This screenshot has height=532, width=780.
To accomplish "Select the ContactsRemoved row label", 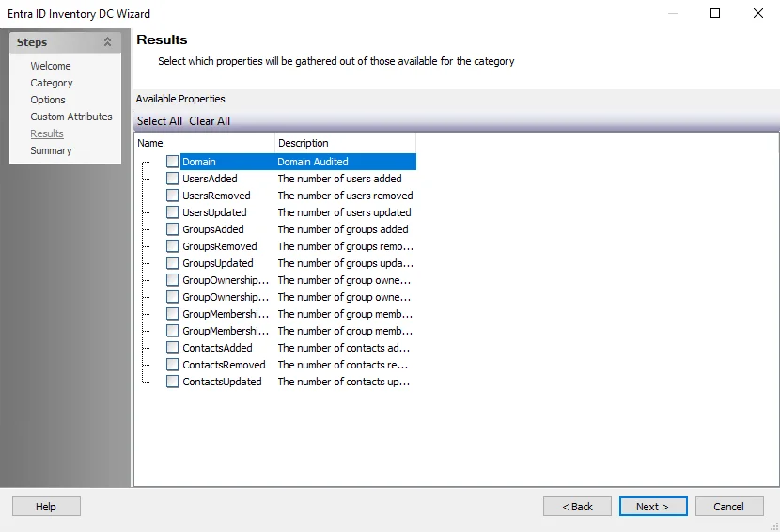I will [224, 365].
